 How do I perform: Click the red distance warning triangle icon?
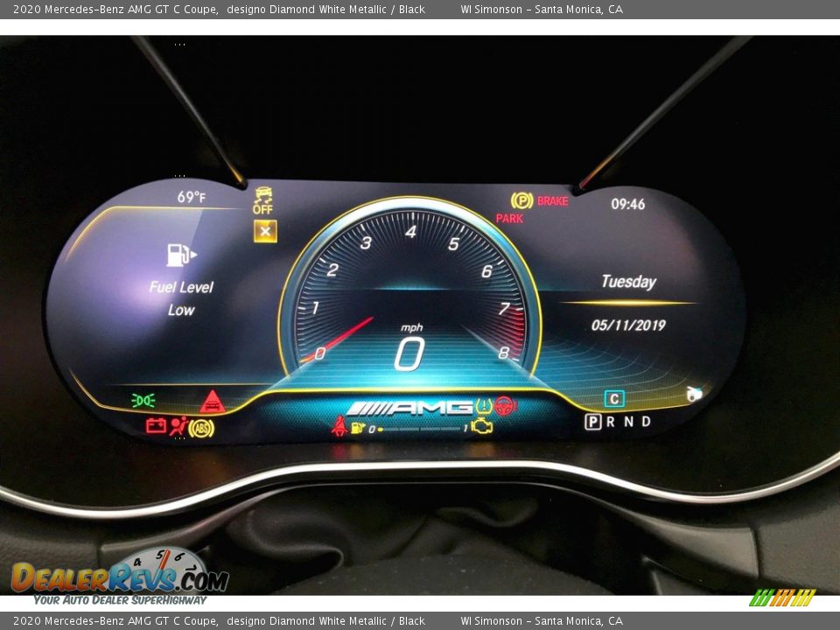pos(213,402)
